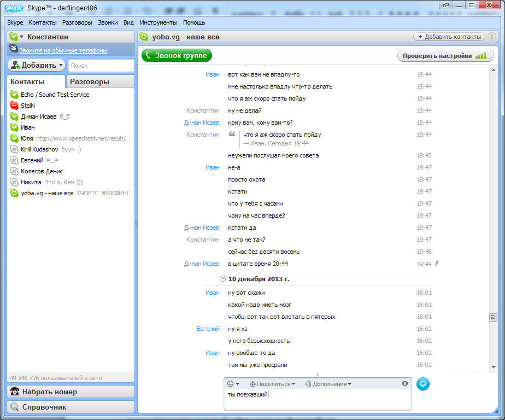Click the Набрать номер button
This screenshot has height=420, width=505.
pyautogui.click(x=71, y=392)
